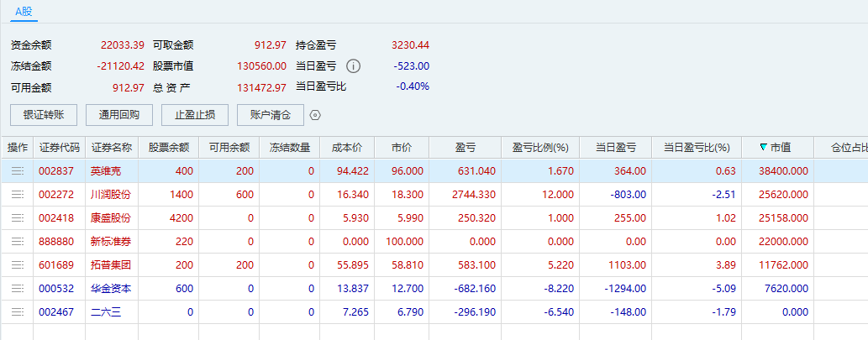Toggle sort arrow on the 市值 column
Image resolution: width=868 pixels, height=340 pixels.
[x=763, y=148]
